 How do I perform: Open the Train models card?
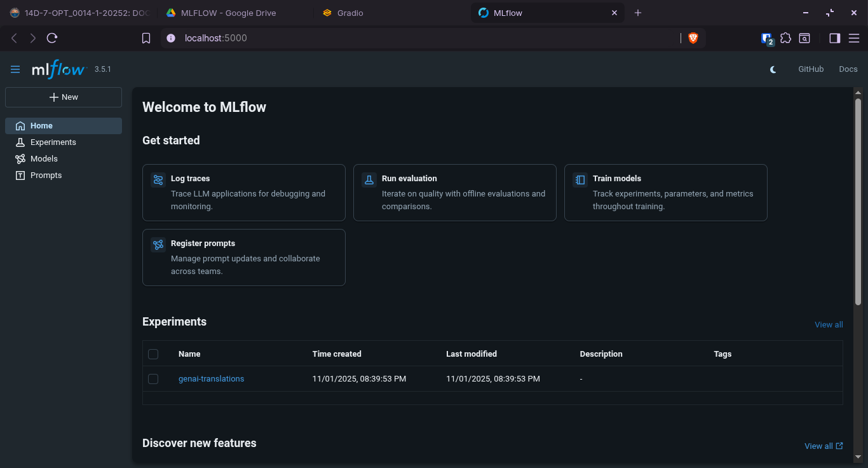point(666,193)
